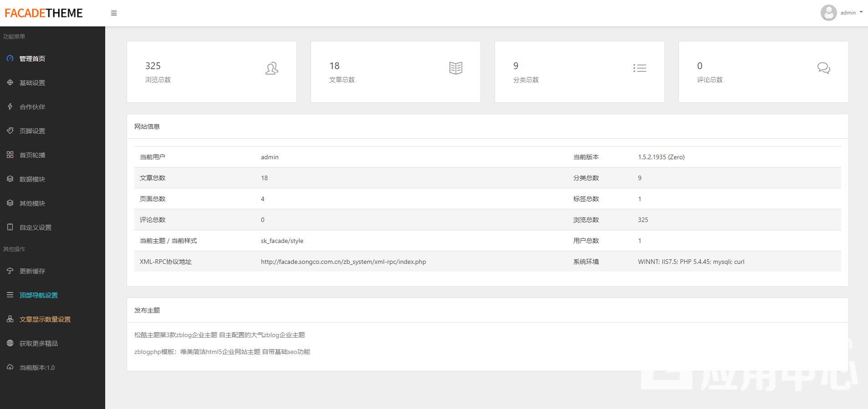Viewport: 868px width, 409px height.
Task: Click the 自定义设置 tablet icon
Action: (x=10, y=227)
